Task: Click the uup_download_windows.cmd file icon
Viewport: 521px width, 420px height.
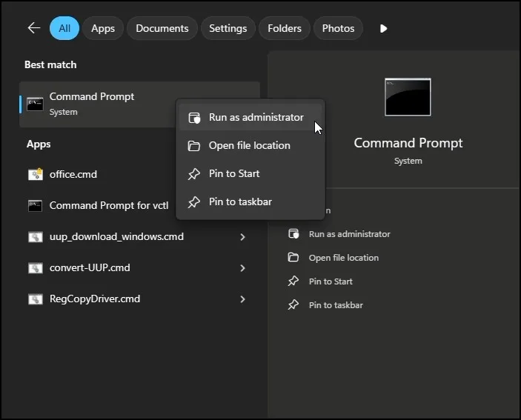Action: [x=36, y=237]
